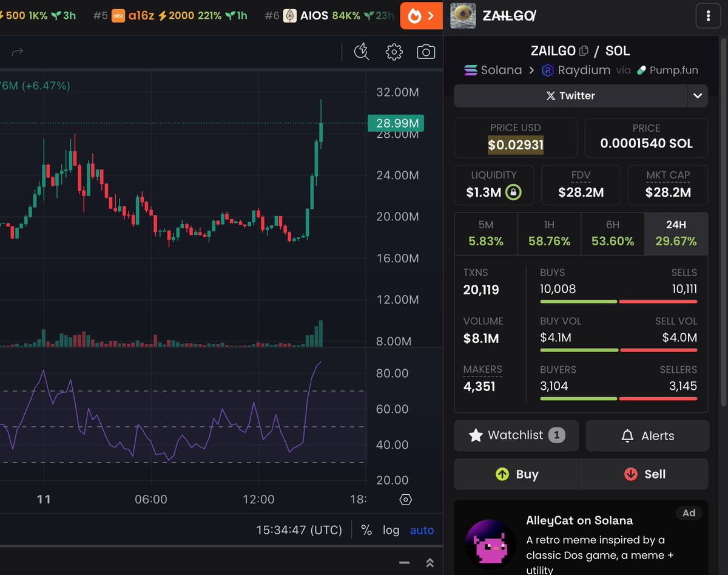Click the AlleyCat on Solana ad title
This screenshot has height=575, width=728.
tap(579, 520)
